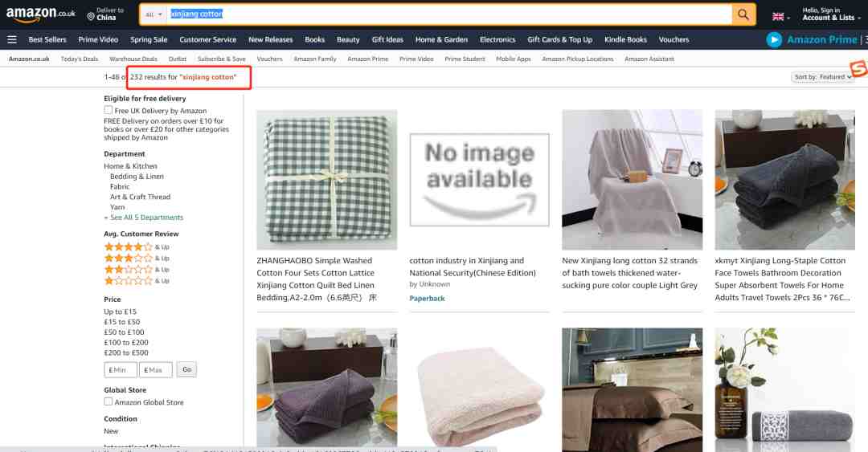Select Home & Kitchen department

tap(131, 166)
